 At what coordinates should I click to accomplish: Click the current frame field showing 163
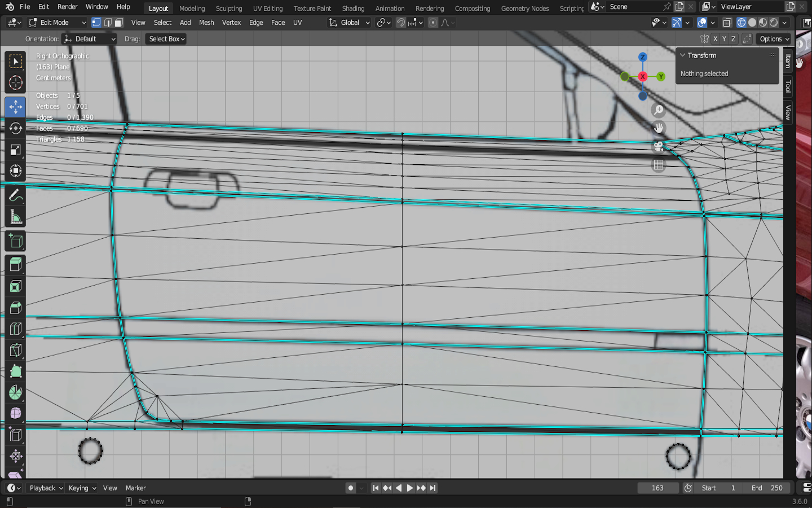[657, 488]
